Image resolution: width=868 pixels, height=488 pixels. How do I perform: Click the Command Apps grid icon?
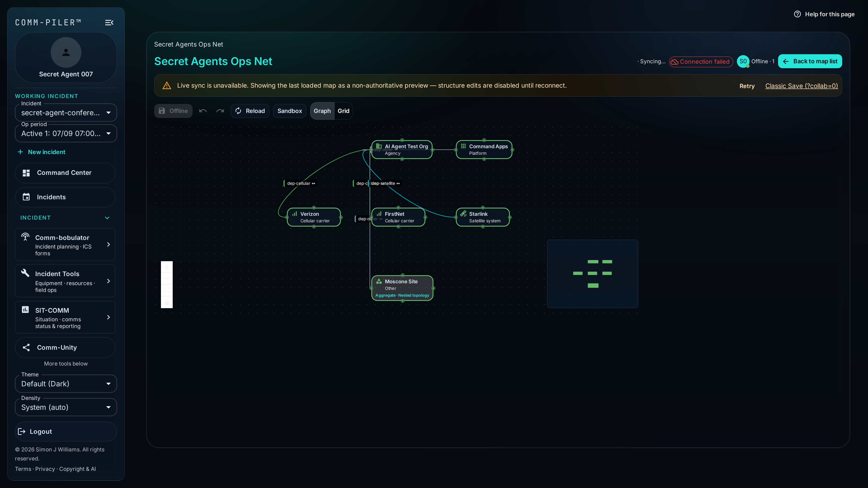pos(463,146)
